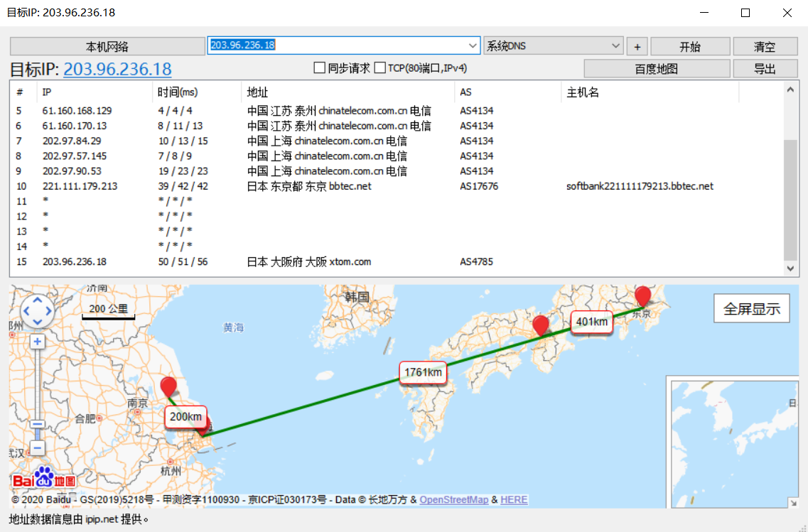Viewport: 808px width, 532px height.
Task: Expand the 系统DNS dropdown
Action: (615, 46)
